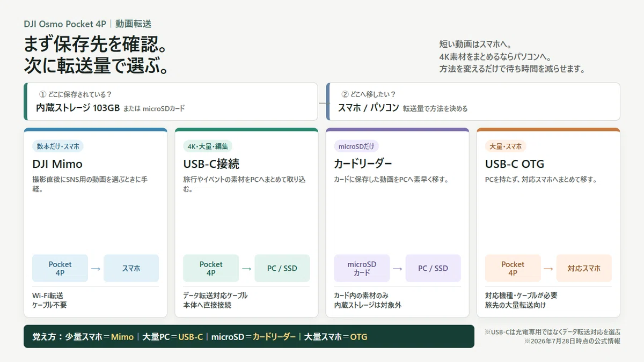Click the "Pocket 4P" box in USB-C接続 card
The image size is (644, 362).
(211, 268)
